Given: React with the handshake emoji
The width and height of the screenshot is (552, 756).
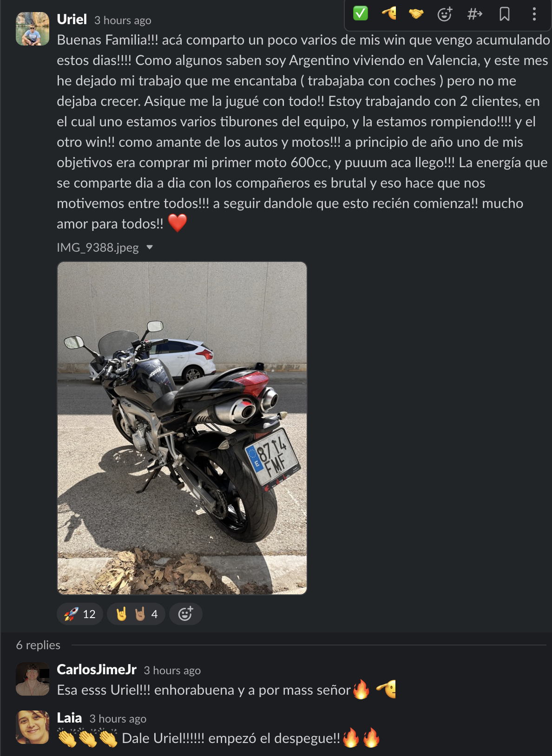Looking at the screenshot, I should (416, 14).
